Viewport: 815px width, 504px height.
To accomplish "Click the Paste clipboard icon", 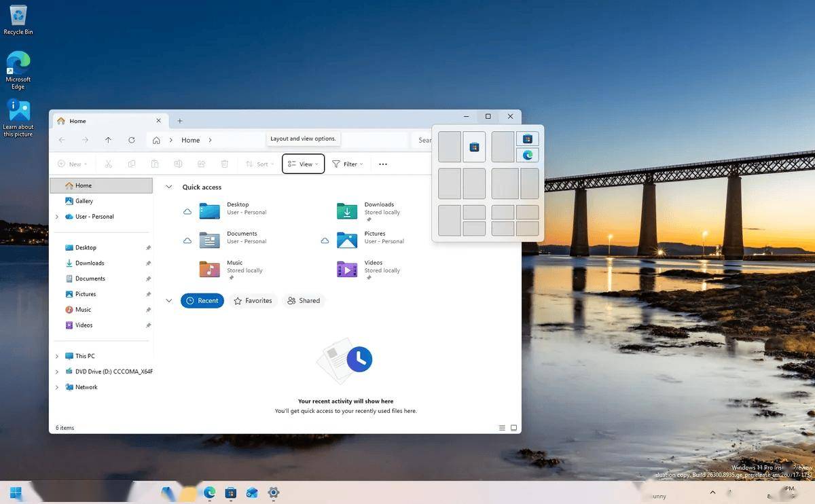I will pos(155,164).
